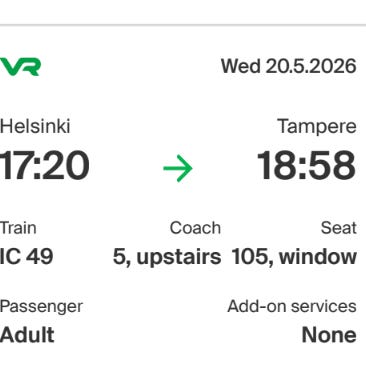Viewport: 366px width, 366px height.
Task: Click the word upstairs in the coach details
Action: coord(179,257)
